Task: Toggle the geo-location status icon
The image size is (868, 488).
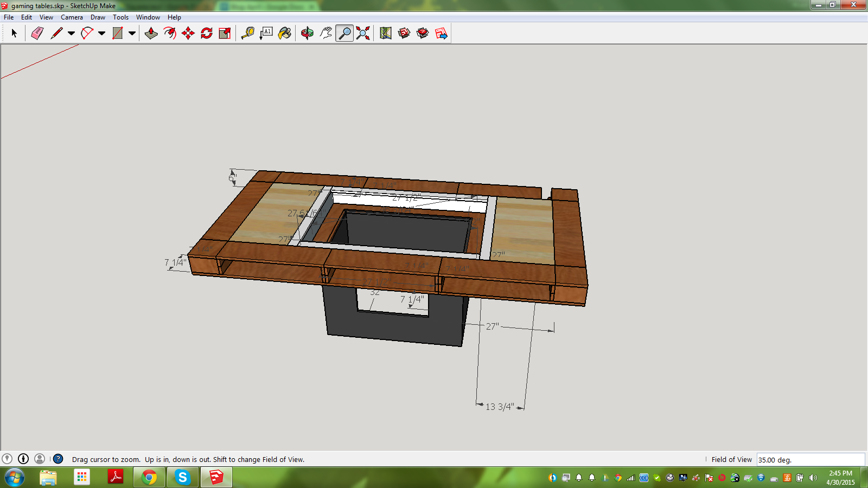Action: tap(7, 459)
